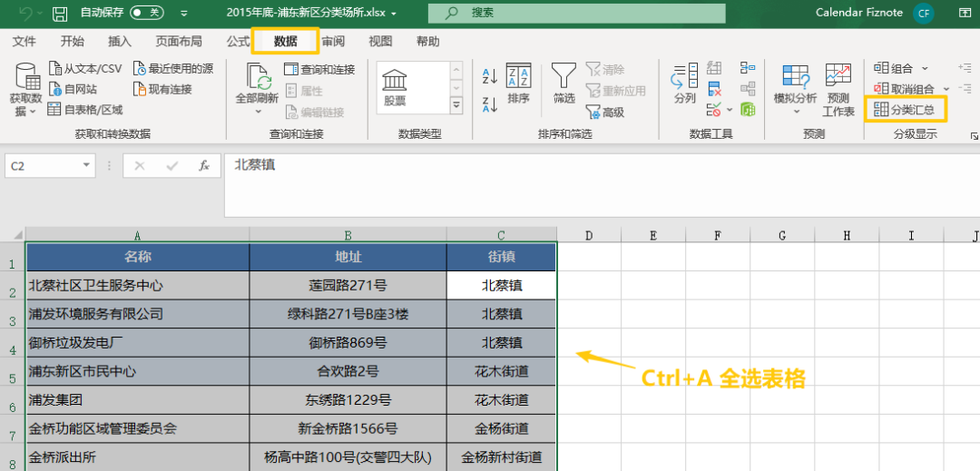
Task: Open the 帮助 tab
Action: coord(428,41)
